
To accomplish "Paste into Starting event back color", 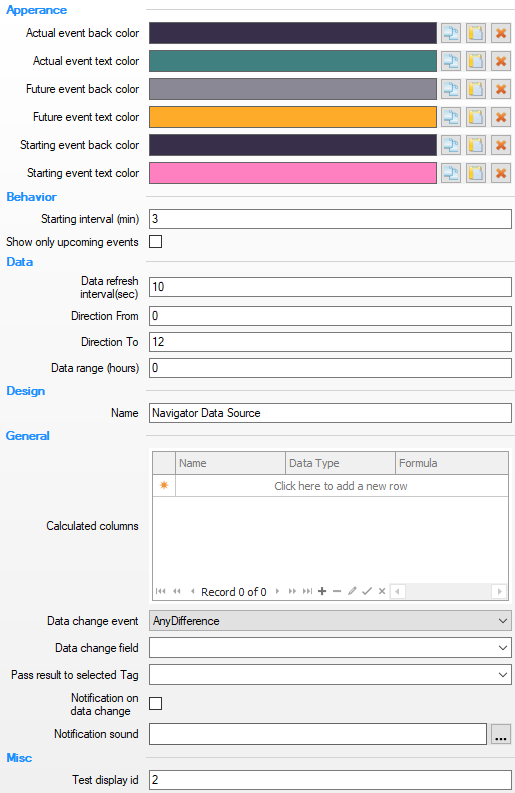I will (476, 145).
